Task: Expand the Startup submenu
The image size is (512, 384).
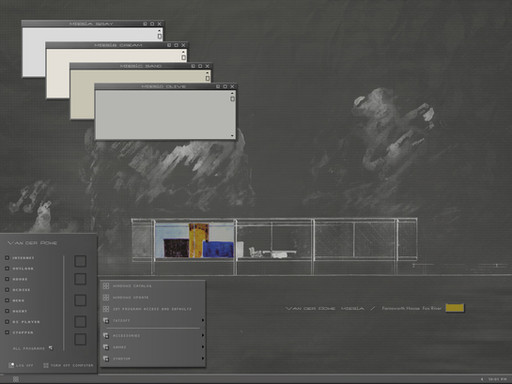Action: point(153,359)
